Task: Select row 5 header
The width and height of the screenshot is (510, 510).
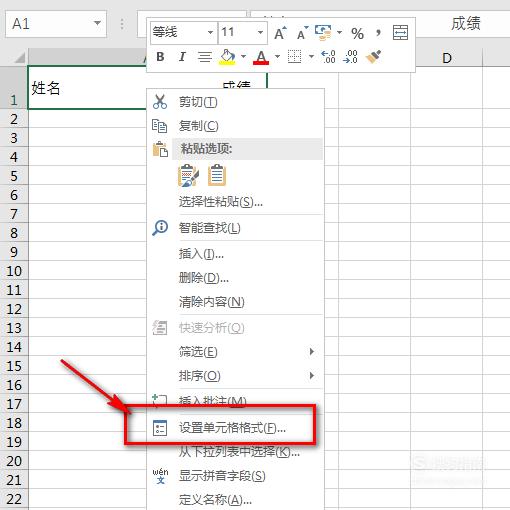Action: point(14,176)
